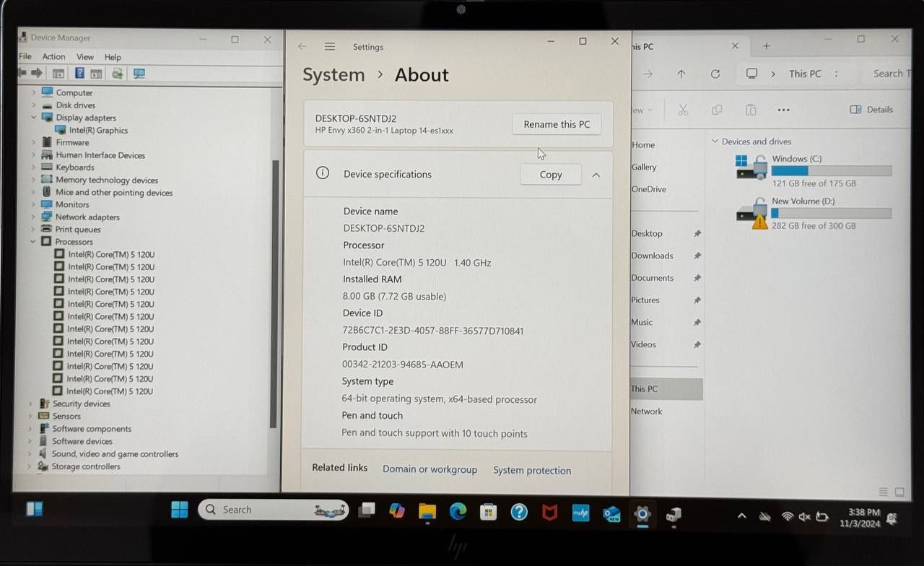The height and width of the screenshot is (566, 924).
Task: Click the Wi-Fi icon in the system tray
Action: pyautogui.click(x=788, y=517)
